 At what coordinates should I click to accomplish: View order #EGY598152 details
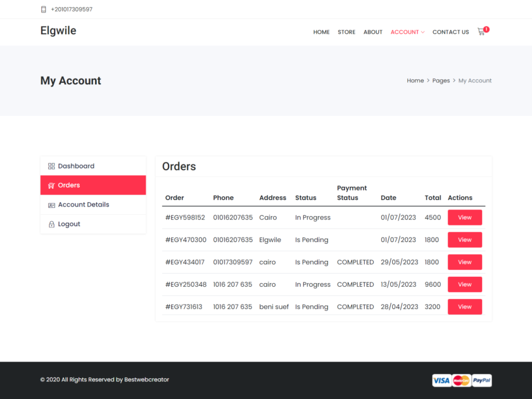[465, 217]
